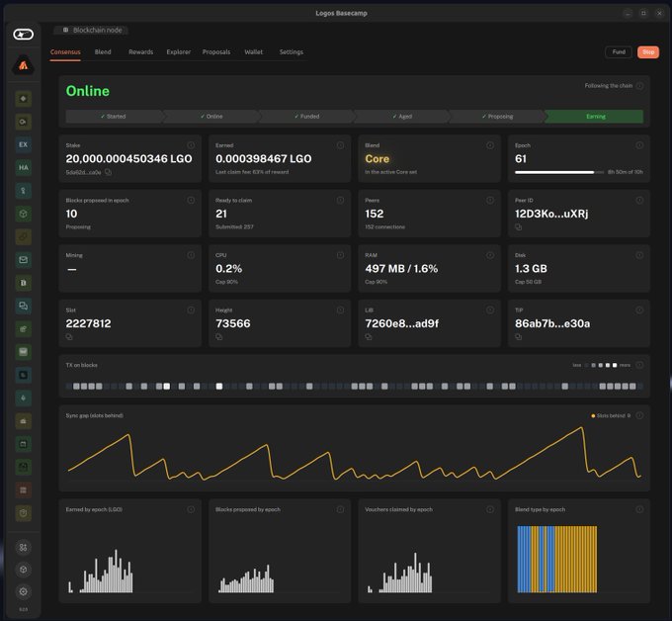
Task: Show info for the Mining card
Action: click(x=191, y=255)
